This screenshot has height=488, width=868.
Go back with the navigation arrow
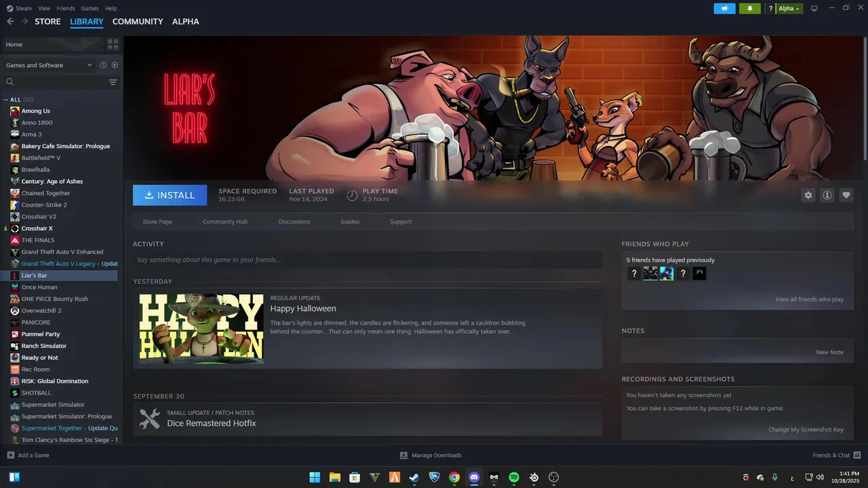(x=10, y=22)
